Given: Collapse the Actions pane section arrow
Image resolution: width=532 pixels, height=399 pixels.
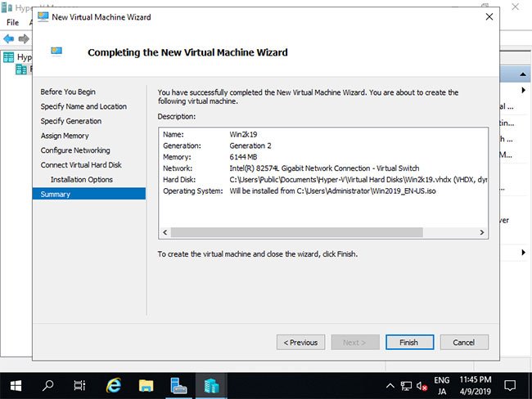Looking at the screenshot, I should (523, 74).
